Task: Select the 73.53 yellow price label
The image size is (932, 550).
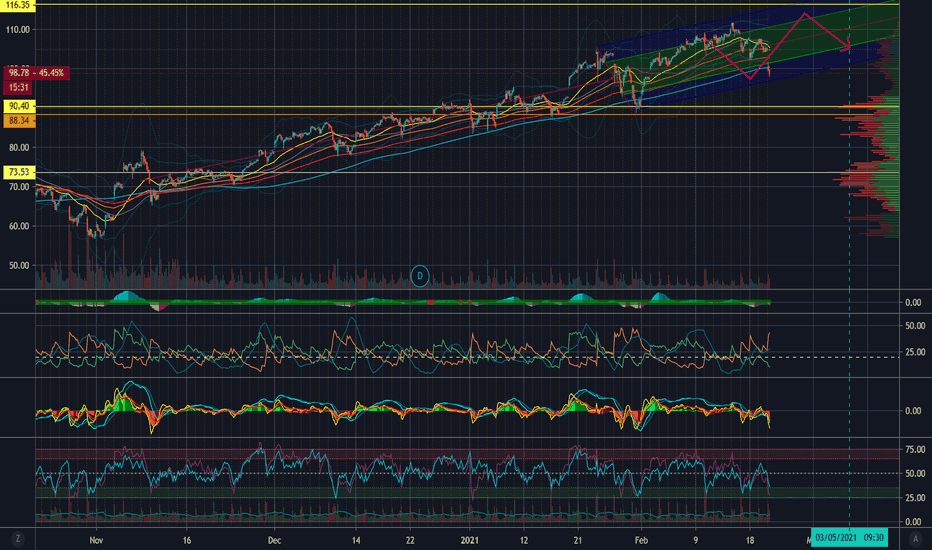Action: [x=19, y=172]
